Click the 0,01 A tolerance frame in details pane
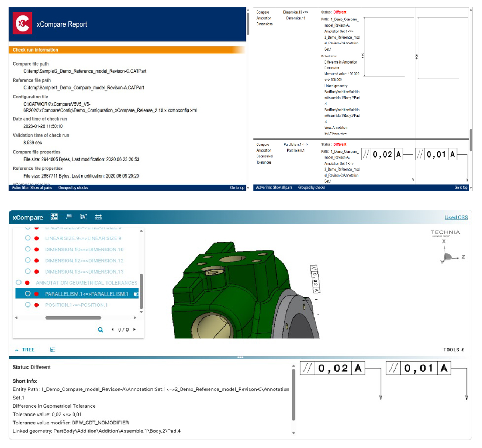The height and width of the screenshot is (448, 482). pos(418,368)
